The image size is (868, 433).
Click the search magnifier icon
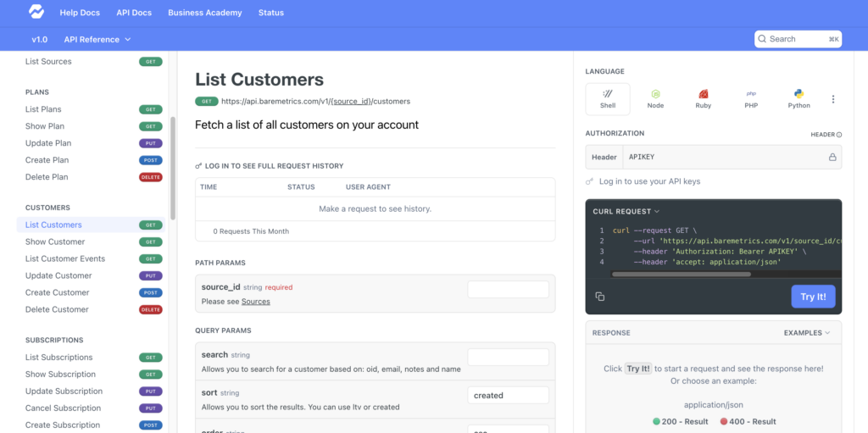[762, 39]
